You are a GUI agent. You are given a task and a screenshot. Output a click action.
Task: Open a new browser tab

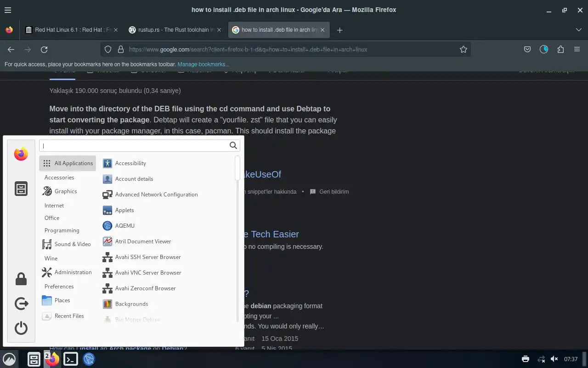click(x=339, y=30)
